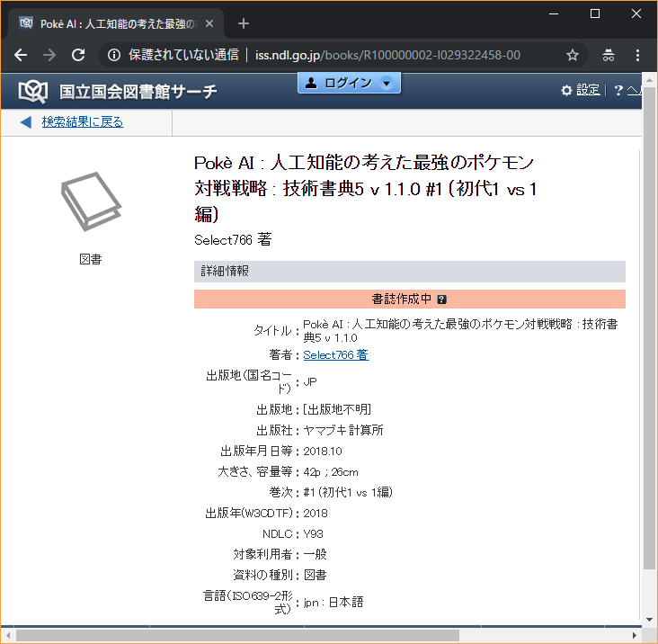Select the Pokè AI browser tab
This screenshot has width=658, height=644.
click(116, 23)
